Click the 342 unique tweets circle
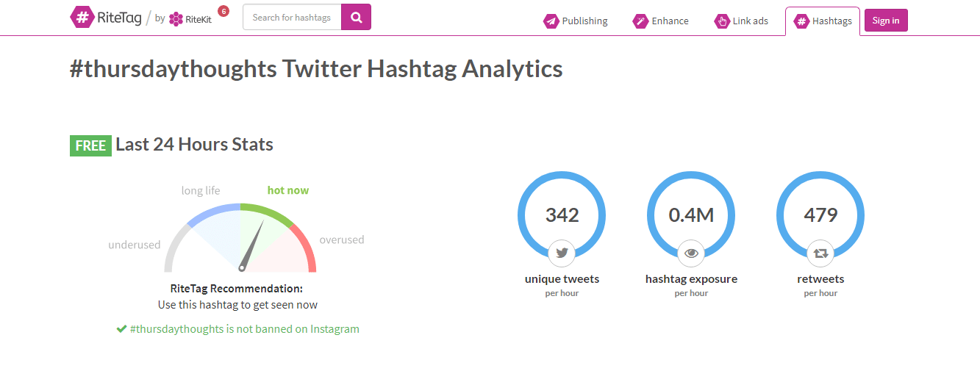Screen dimensions: 980x371 pos(562,215)
